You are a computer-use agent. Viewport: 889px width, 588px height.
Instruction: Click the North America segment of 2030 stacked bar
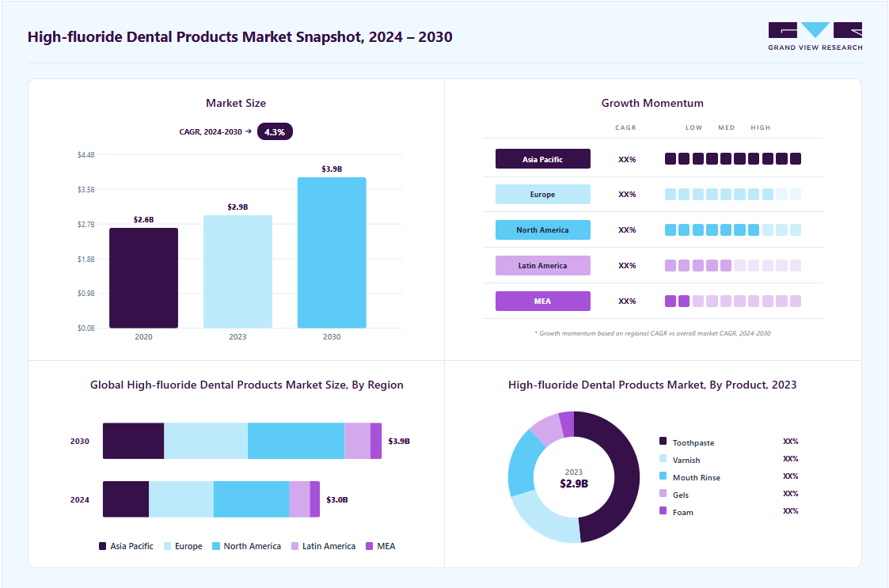pos(296,441)
